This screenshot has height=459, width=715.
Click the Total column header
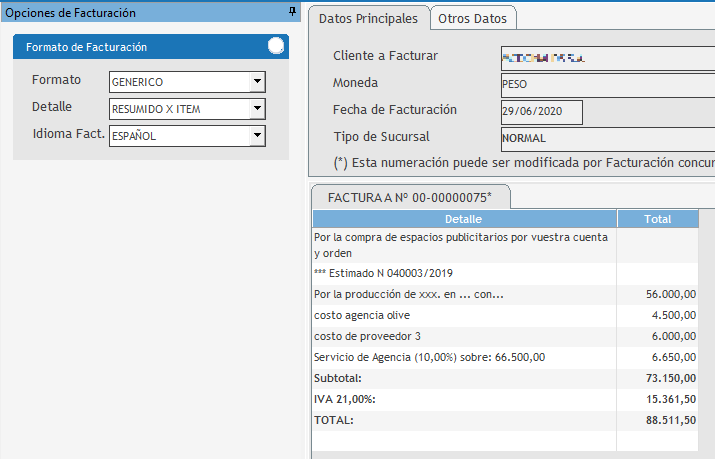(x=658, y=219)
